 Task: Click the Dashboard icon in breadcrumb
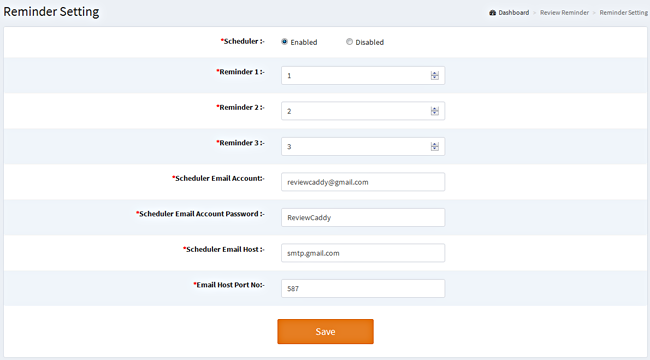492,13
